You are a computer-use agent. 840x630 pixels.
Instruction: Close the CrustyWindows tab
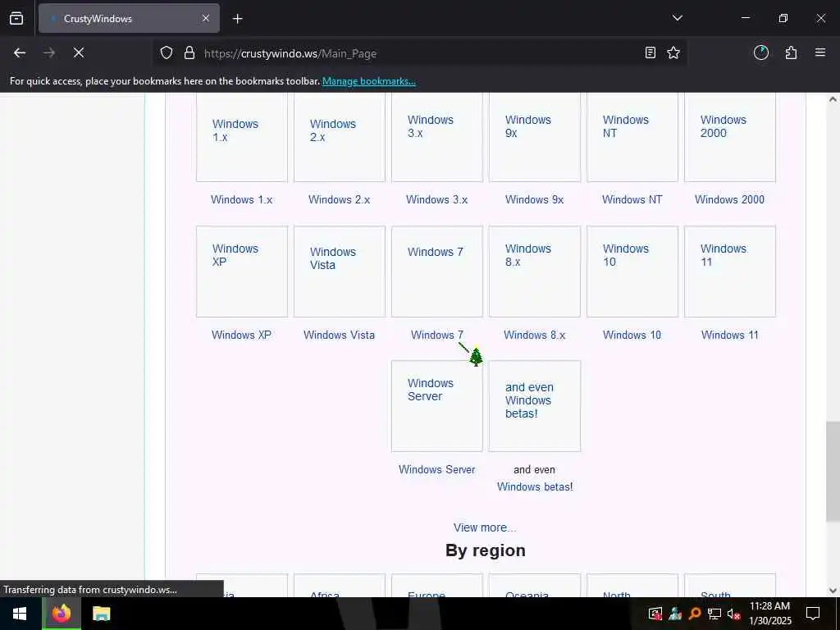coord(206,18)
